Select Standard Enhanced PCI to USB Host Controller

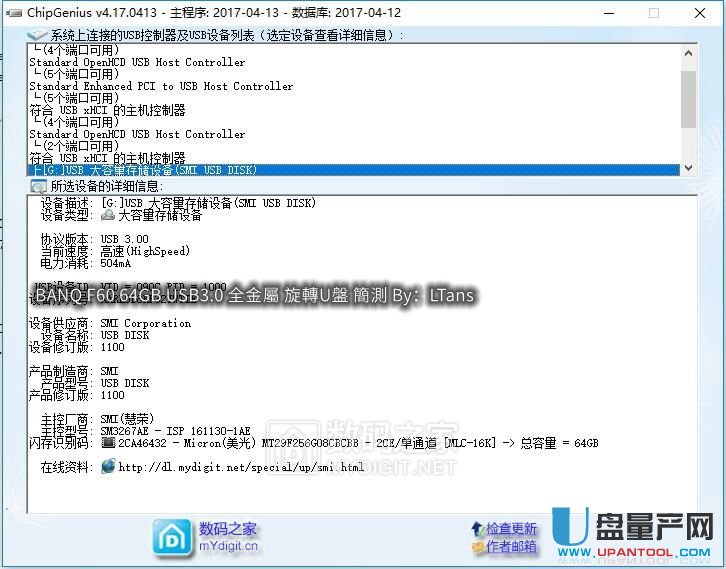point(161,86)
